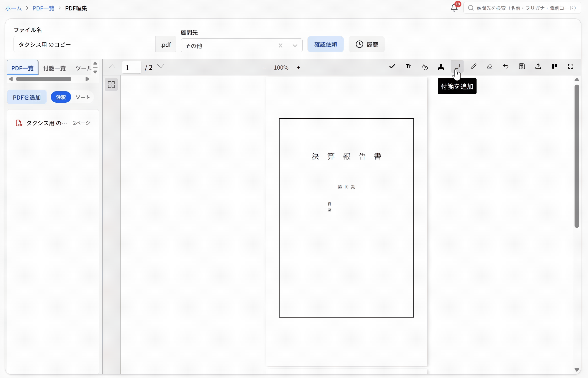Click the PDFを追加 button
588x378 pixels.
point(27,97)
